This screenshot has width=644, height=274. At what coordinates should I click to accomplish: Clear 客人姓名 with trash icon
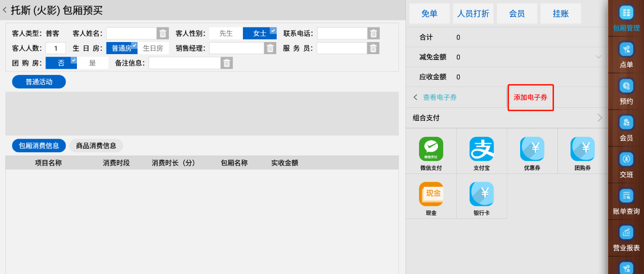tap(163, 33)
